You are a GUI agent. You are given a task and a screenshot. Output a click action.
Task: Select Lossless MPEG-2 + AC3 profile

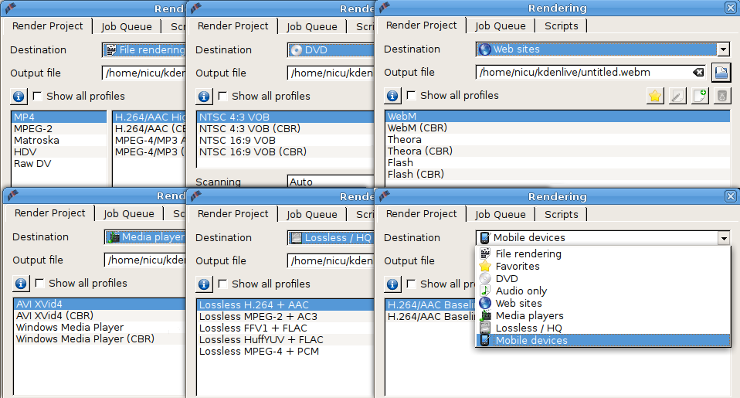[286, 316]
